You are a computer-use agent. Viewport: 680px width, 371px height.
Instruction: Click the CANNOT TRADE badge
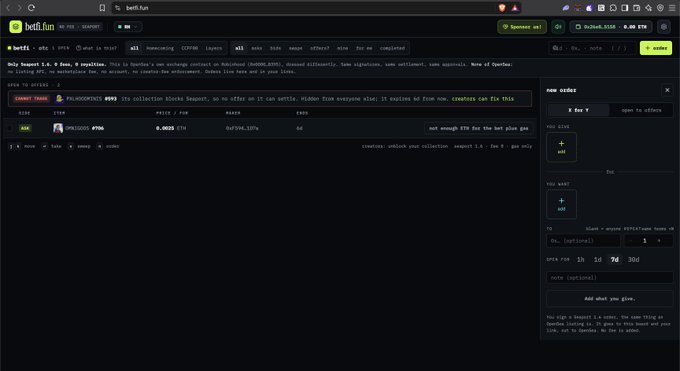click(31, 99)
